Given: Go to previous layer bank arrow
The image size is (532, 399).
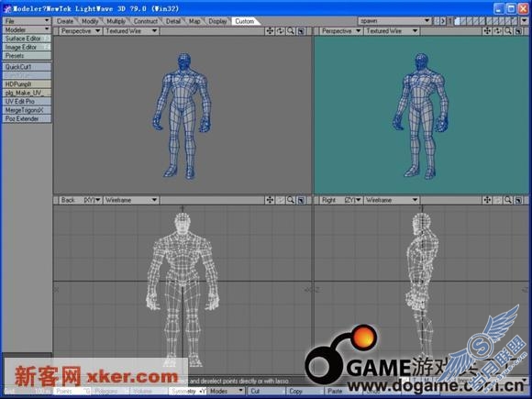Looking at the screenshot, I should point(437,21).
